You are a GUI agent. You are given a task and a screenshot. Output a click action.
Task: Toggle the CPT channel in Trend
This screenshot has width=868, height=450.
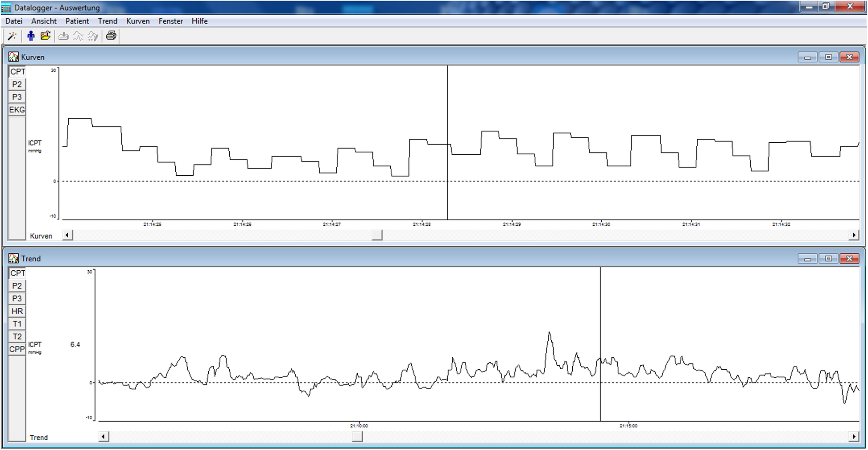click(17, 273)
